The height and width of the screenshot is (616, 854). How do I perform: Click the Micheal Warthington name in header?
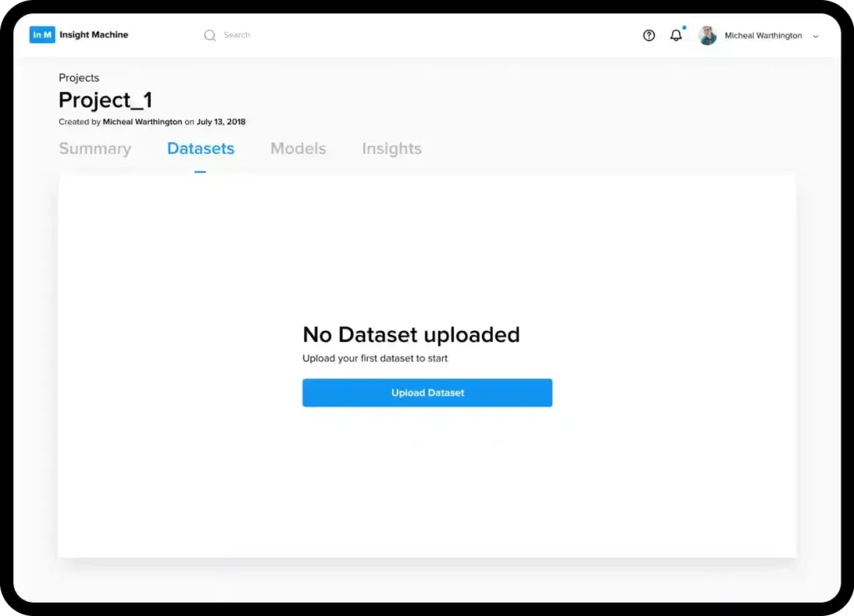pos(763,36)
